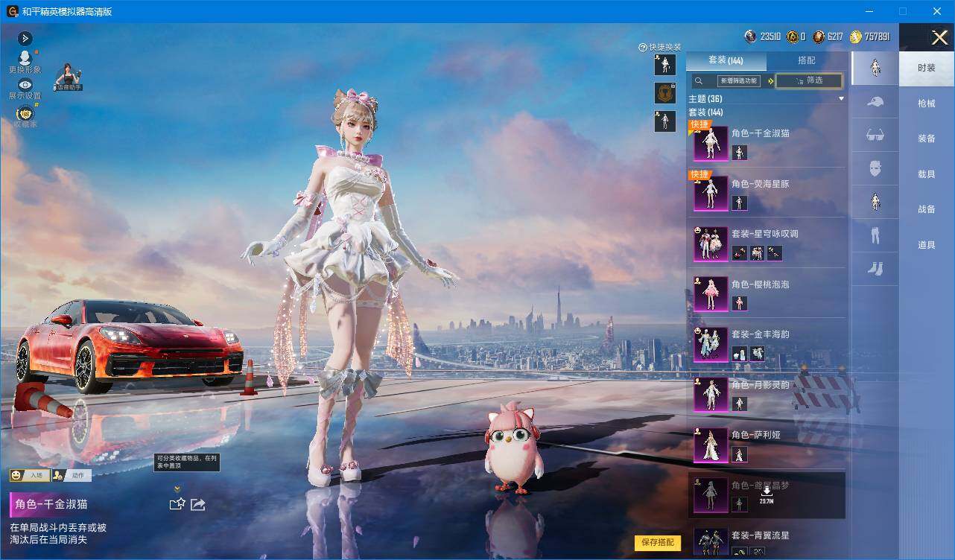Select the face mask category icon
The width and height of the screenshot is (955, 560).
[x=875, y=168]
